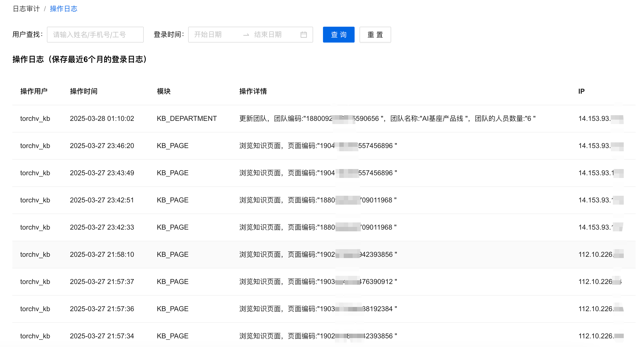The width and height of the screenshot is (644, 347).
Task: Click the 查询 search button
Action: tap(339, 35)
